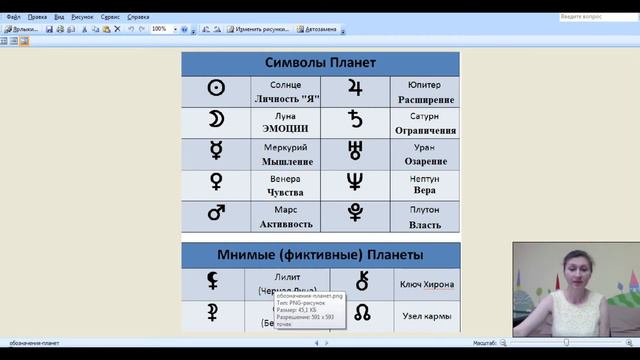Delete the picture with the X icon
This screenshot has width=640, height=360.
click(117, 29)
